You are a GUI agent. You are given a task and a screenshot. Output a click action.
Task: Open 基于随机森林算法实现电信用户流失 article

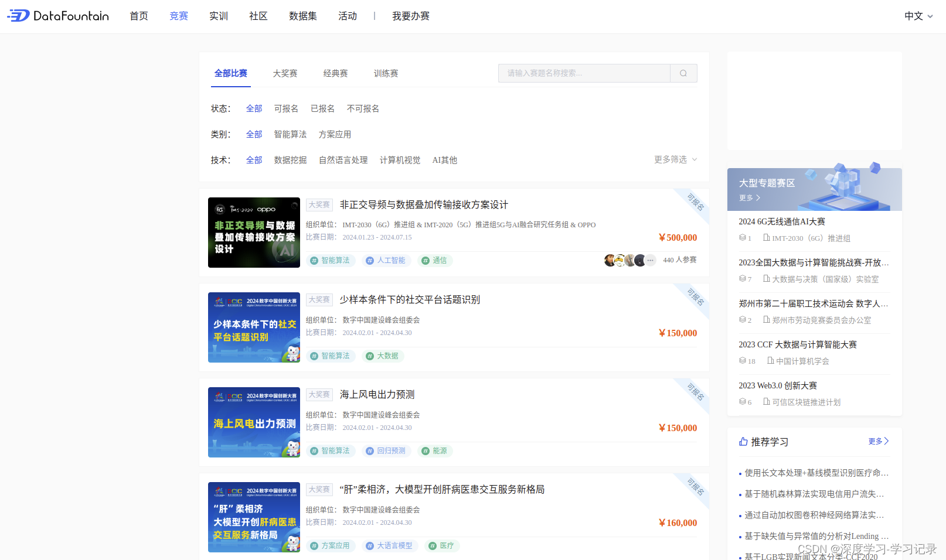tap(815, 494)
